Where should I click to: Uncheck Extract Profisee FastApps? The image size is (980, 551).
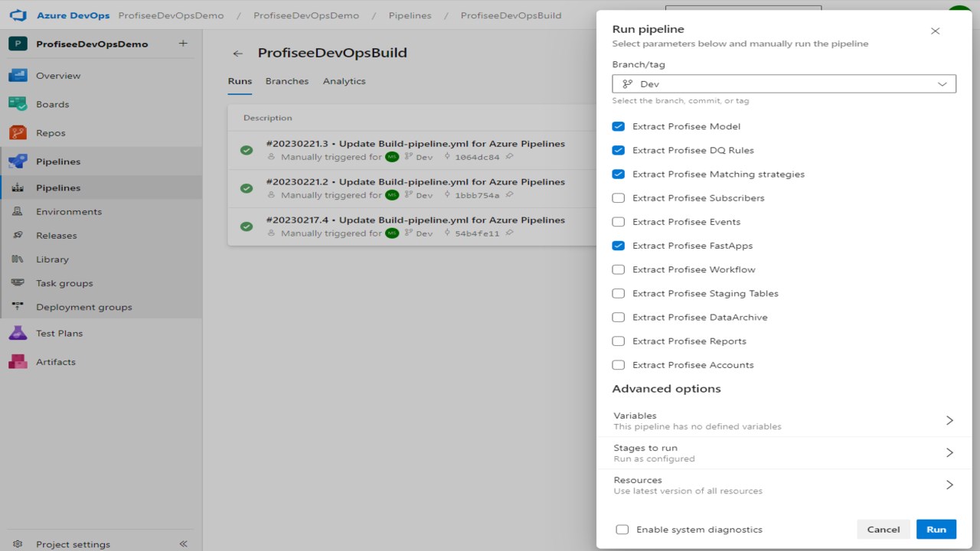tap(619, 246)
